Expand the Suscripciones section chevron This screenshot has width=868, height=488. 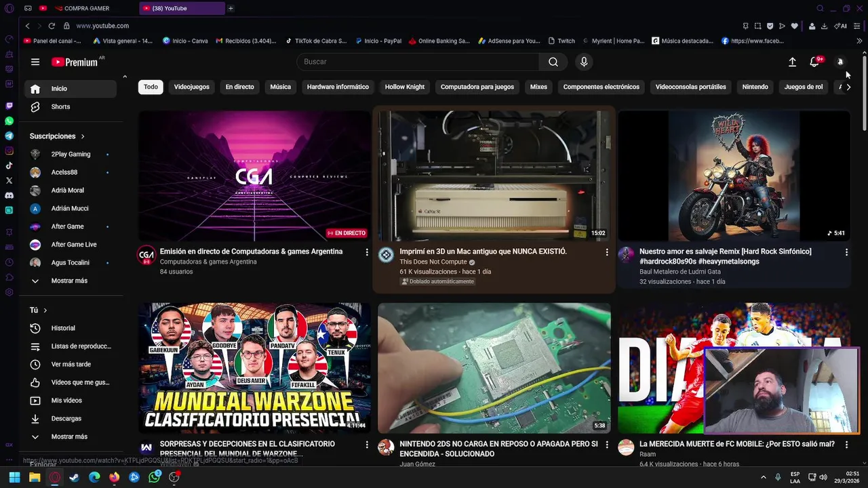(x=83, y=136)
